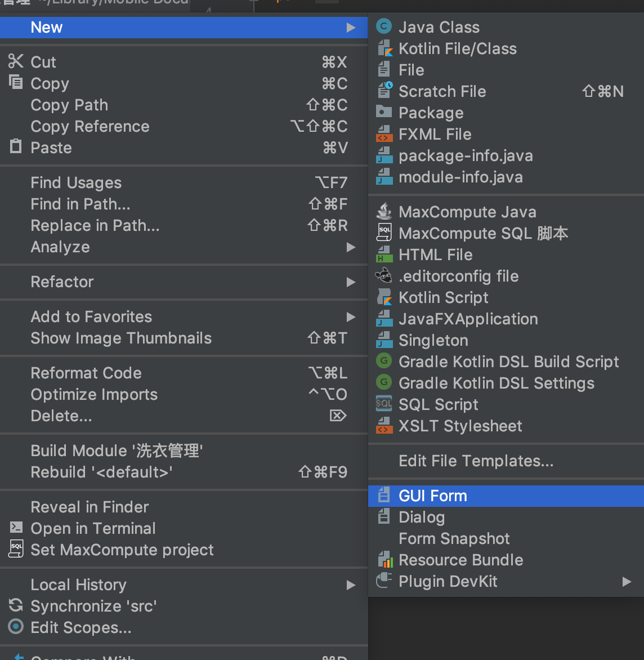Click the scissors Cut icon
Screen dimensions: 644x660
coord(16,61)
